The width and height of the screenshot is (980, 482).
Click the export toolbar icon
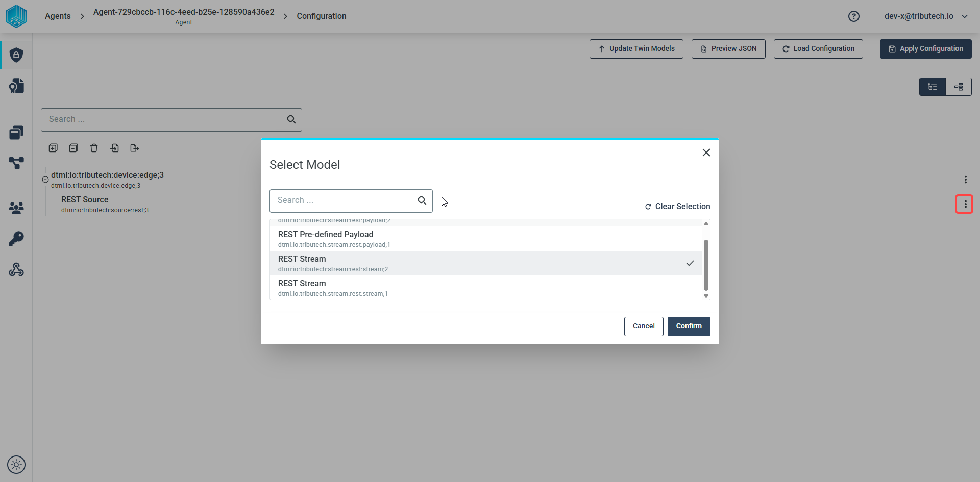pyautogui.click(x=135, y=148)
